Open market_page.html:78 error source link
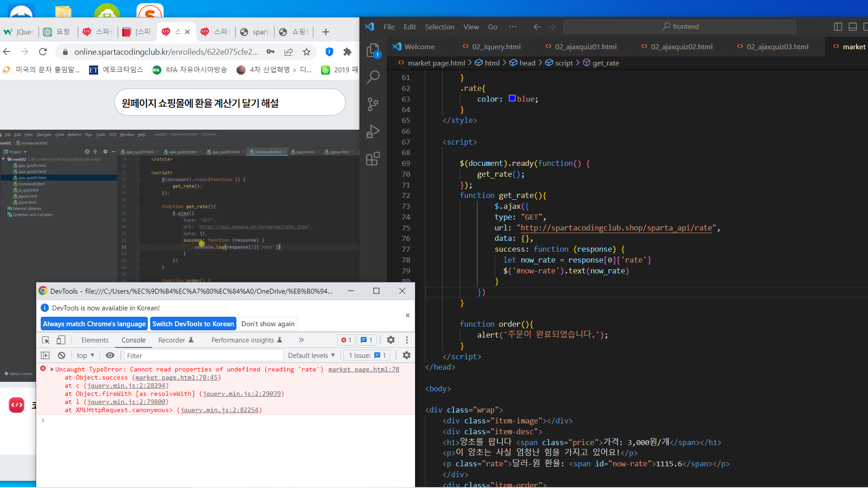 tap(363, 369)
